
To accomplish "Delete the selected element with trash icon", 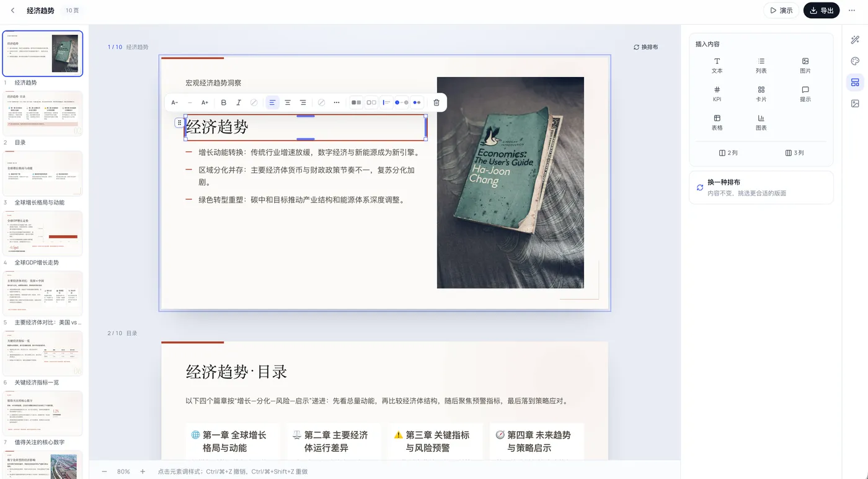I will pos(436,102).
